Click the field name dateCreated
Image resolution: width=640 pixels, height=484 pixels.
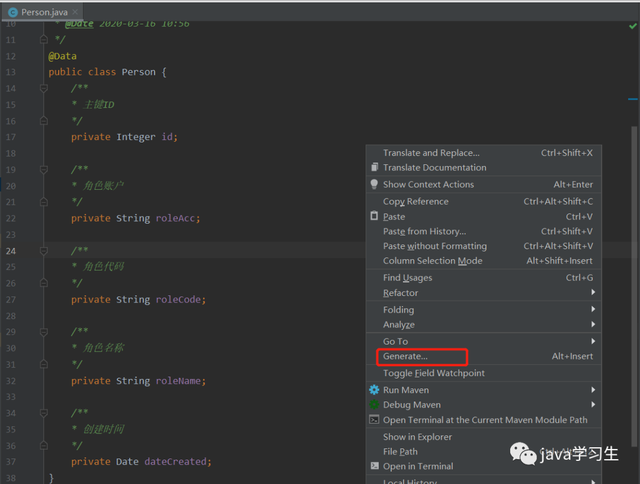[176, 462]
